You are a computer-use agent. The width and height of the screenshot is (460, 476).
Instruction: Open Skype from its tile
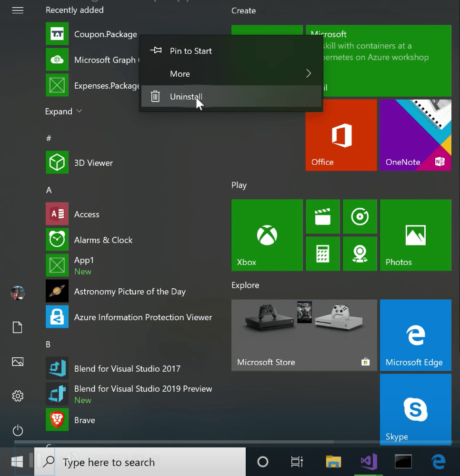(415, 409)
